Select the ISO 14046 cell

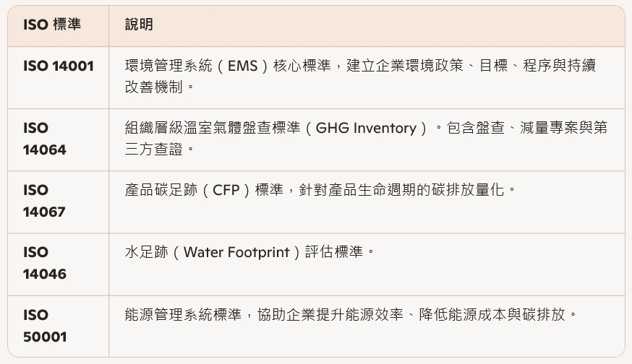[x=45, y=263]
